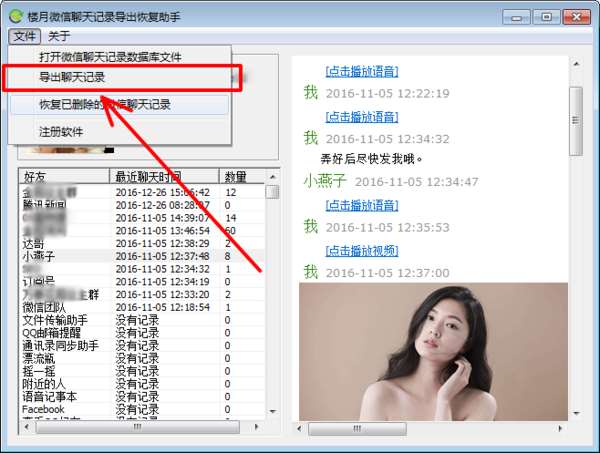
Task: Click timestamp 2016-11-05 12:37:00
Action: [x=388, y=273]
